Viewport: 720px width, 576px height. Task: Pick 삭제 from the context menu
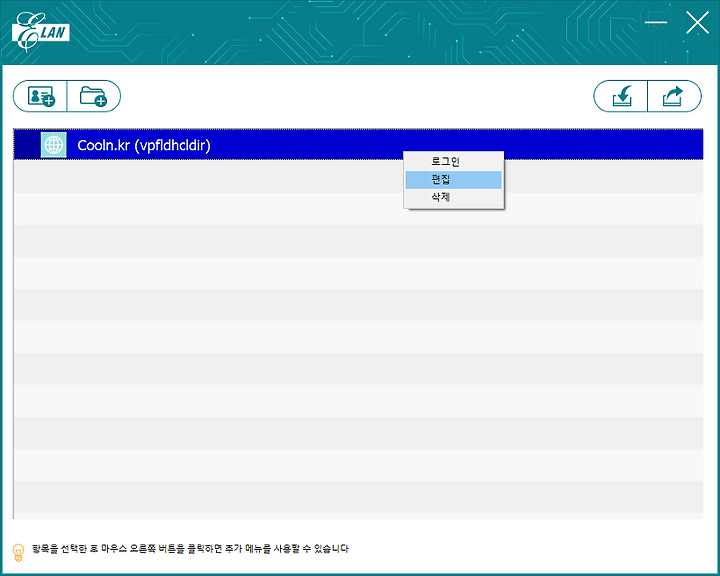(x=453, y=198)
